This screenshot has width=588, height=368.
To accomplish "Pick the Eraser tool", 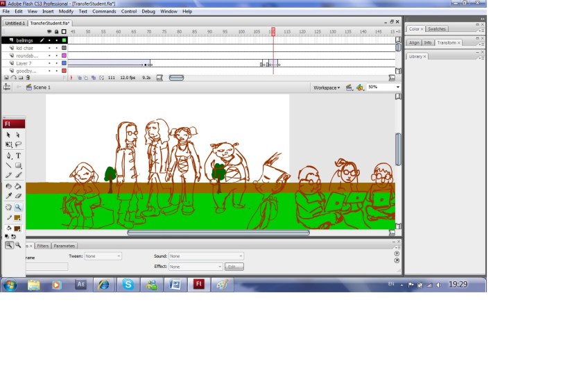I will (x=18, y=196).
